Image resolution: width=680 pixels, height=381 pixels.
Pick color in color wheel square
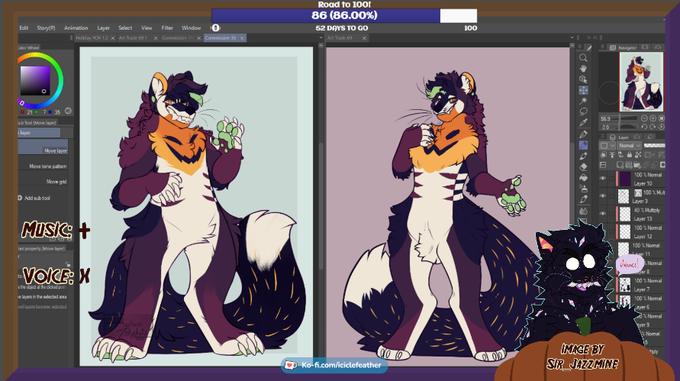(x=36, y=81)
